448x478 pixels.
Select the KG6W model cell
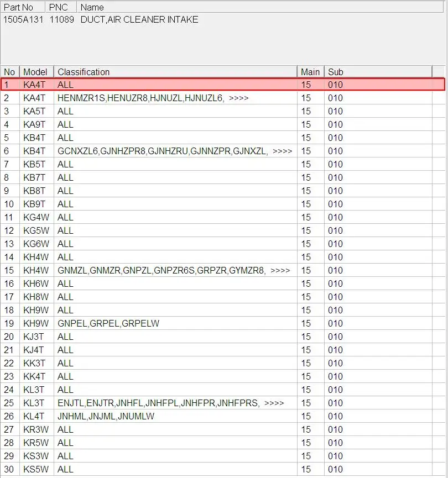tap(36, 244)
